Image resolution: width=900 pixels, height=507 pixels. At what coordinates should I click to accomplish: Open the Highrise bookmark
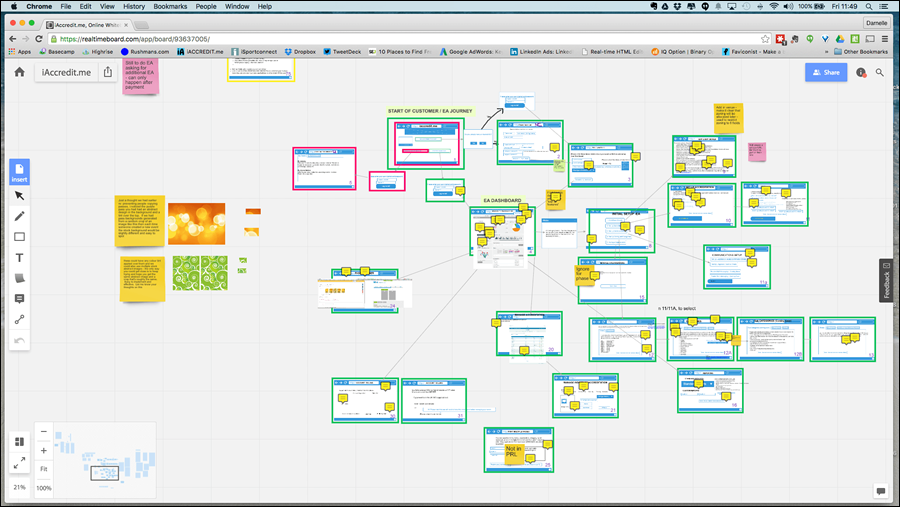pyautogui.click(x=98, y=52)
